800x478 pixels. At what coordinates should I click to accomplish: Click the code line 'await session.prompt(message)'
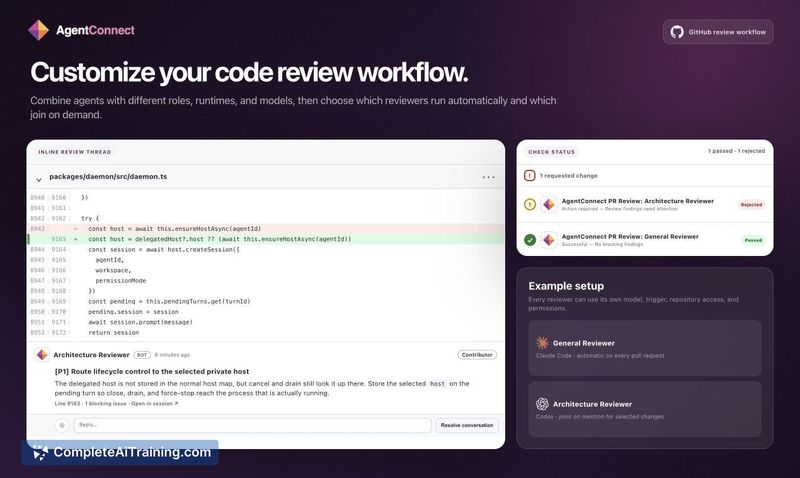140,322
